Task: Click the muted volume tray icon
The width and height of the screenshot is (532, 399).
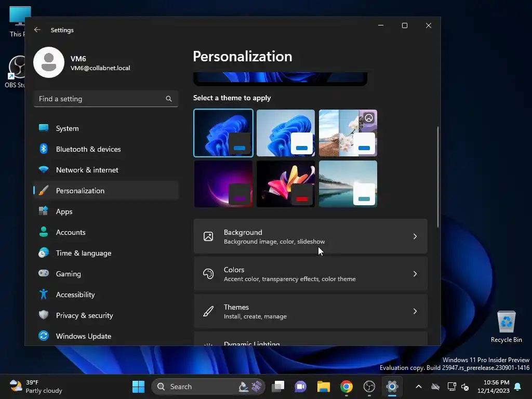Action: pyautogui.click(x=465, y=387)
